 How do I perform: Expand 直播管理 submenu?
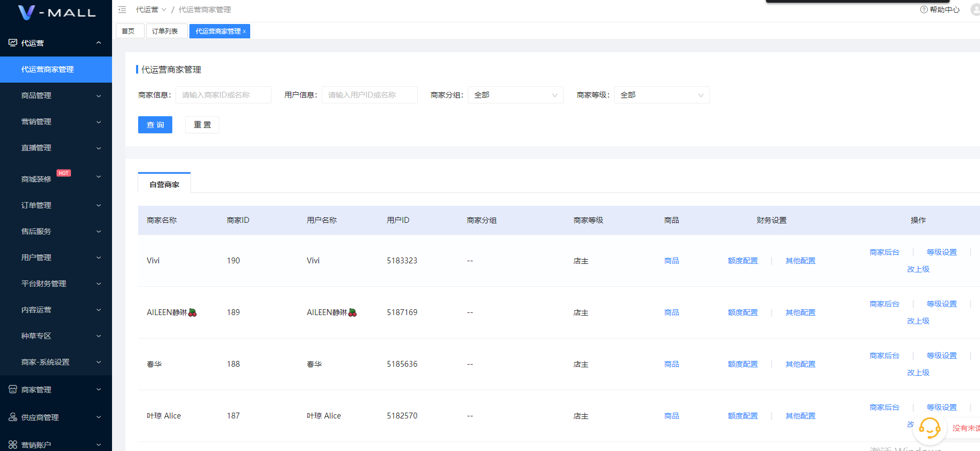click(99, 148)
